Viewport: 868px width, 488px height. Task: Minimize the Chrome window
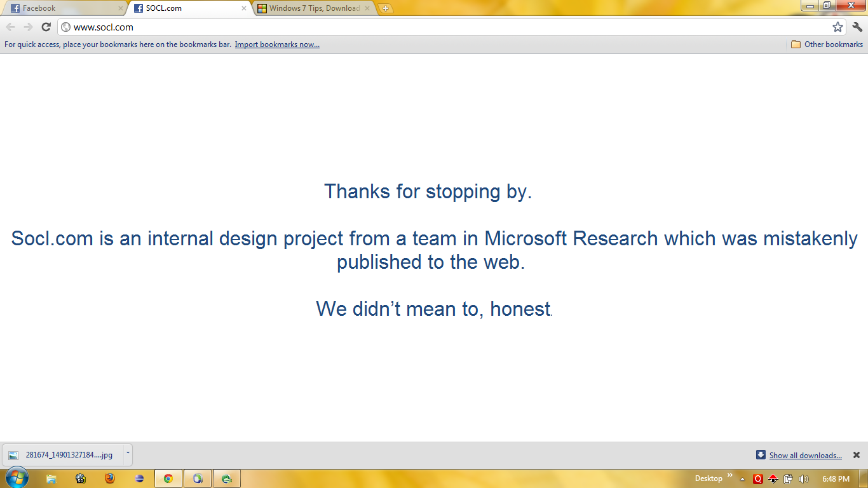(810, 6)
